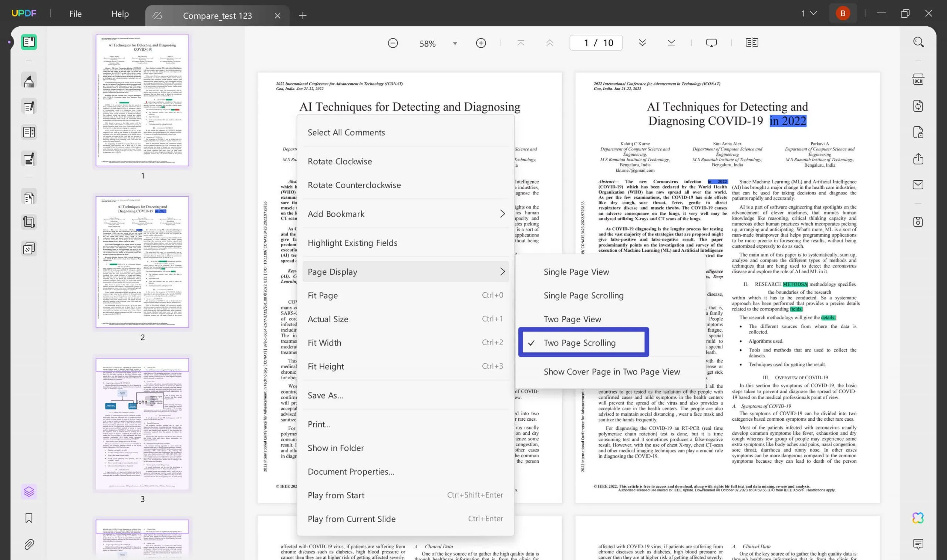The image size is (947, 560).
Task: Select Two Page Scrolling view mode
Action: [579, 342]
